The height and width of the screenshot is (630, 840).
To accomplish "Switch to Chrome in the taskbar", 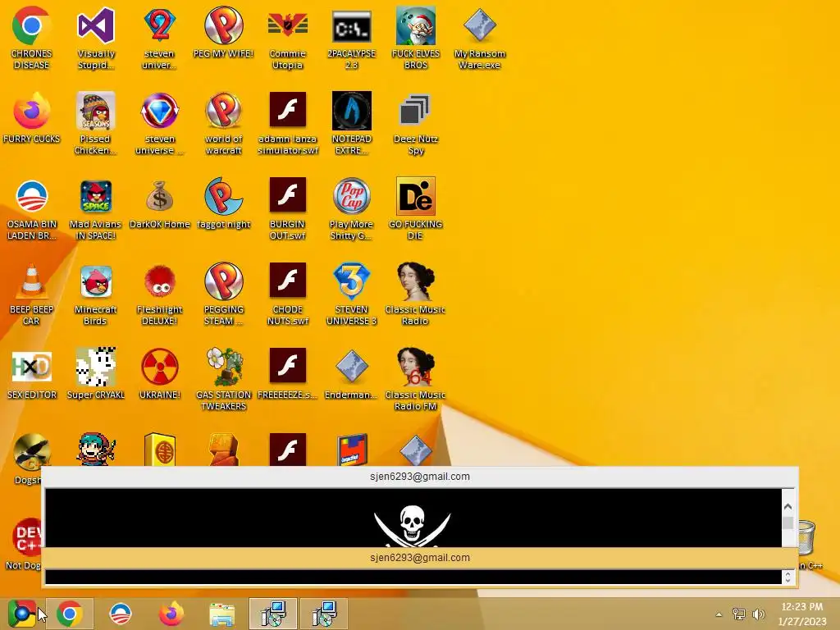I will tap(70, 614).
